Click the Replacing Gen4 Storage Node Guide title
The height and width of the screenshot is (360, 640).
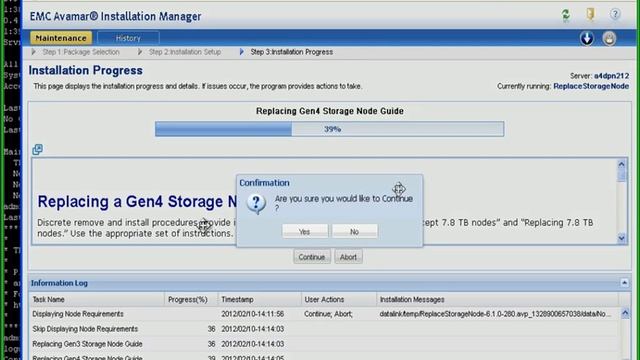(330, 111)
